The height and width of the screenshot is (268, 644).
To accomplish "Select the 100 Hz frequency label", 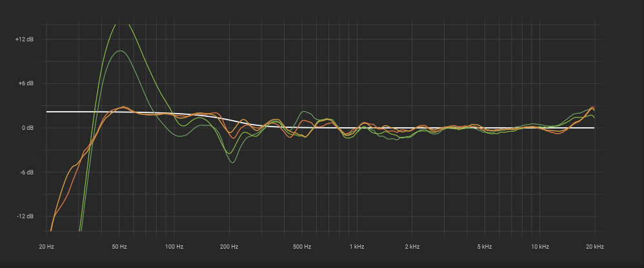I will click(x=174, y=247).
